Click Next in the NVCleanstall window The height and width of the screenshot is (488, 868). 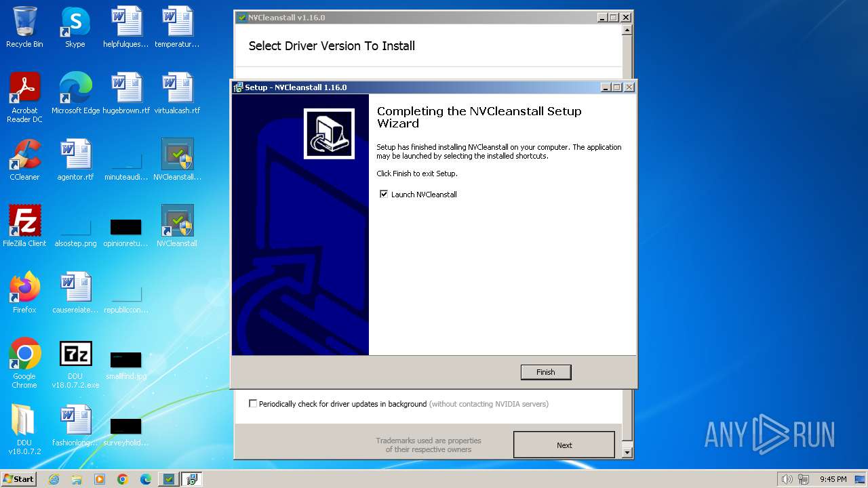pyautogui.click(x=564, y=445)
